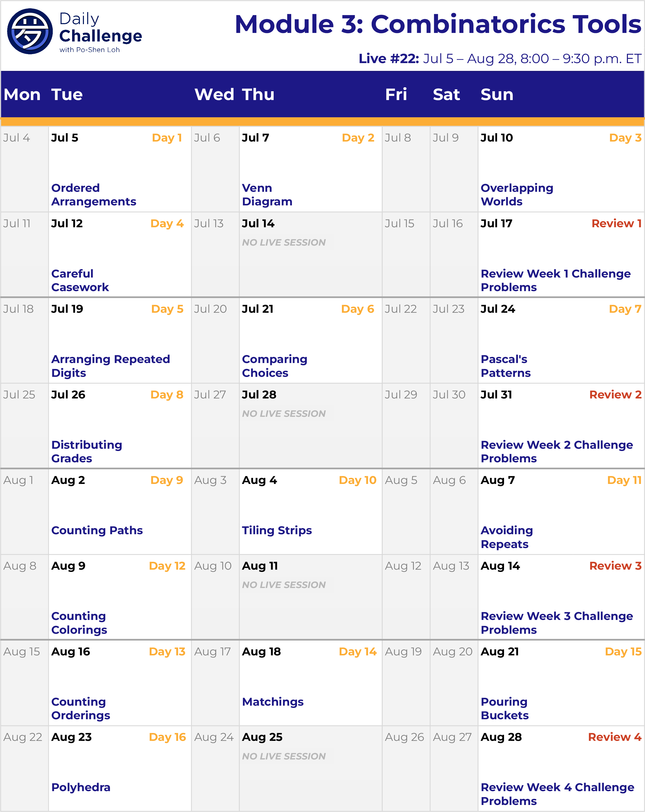Screen dimensions: 645x812
Task: Open Careful Casework on Jul 12
Action: tap(80, 280)
